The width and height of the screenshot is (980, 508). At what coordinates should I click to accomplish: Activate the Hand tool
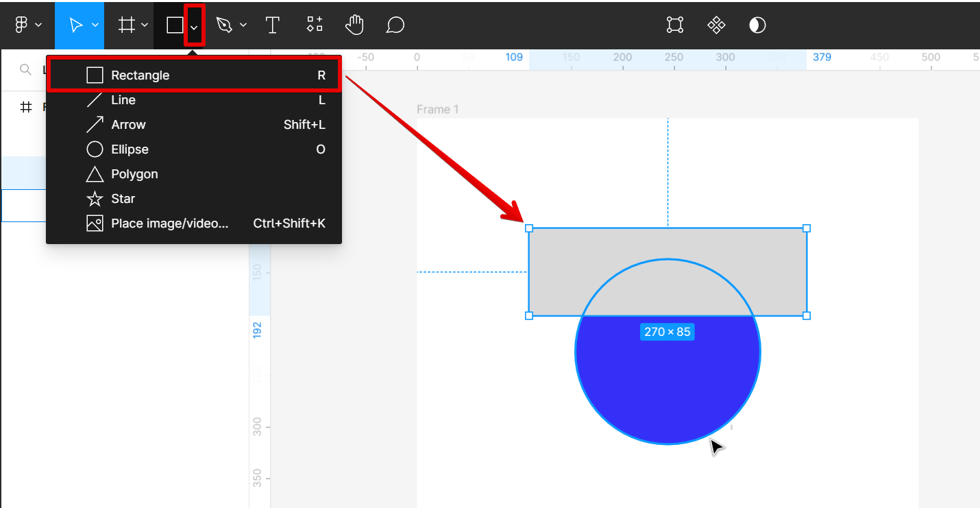(x=354, y=25)
